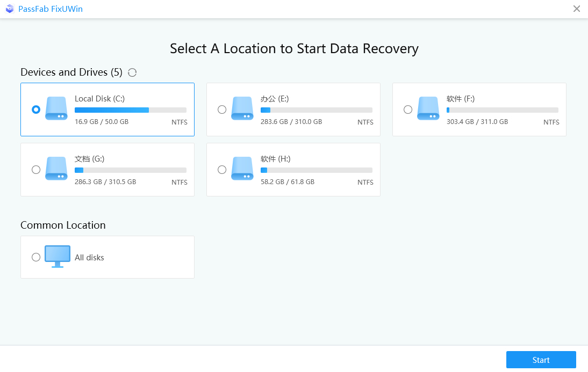Image resolution: width=588 pixels, height=372 pixels.
Task: Pick the 文档 (G:) radio button
Action: (x=36, y=170)
